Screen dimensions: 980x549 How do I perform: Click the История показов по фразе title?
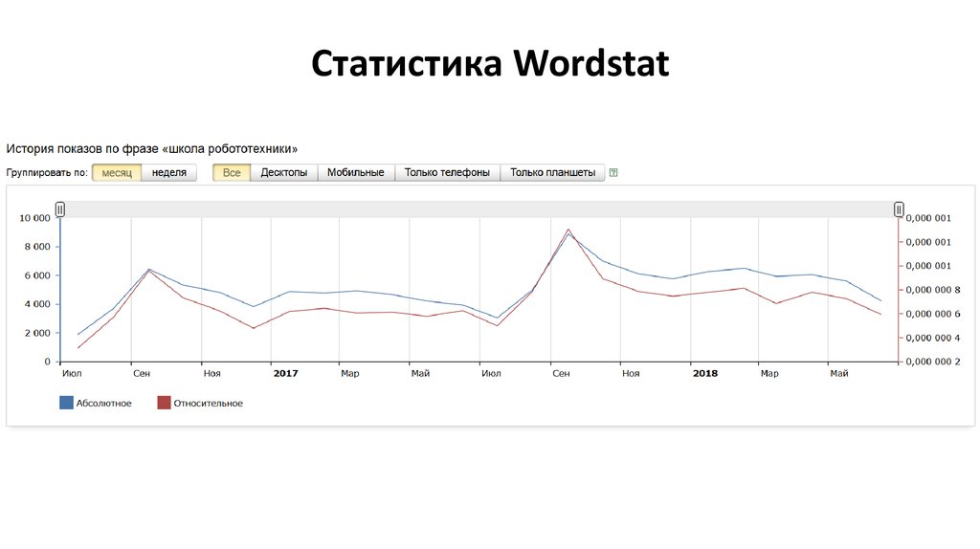152,148
